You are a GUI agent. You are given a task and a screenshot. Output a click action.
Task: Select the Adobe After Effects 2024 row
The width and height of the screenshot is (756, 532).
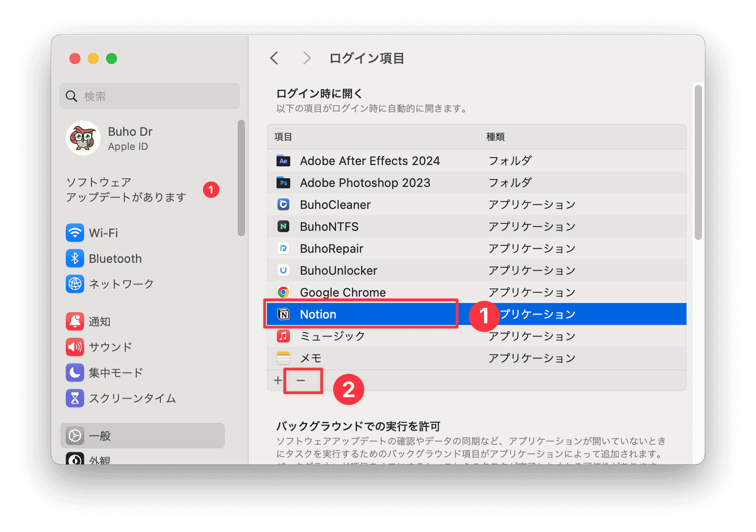(x=477, y=161)
